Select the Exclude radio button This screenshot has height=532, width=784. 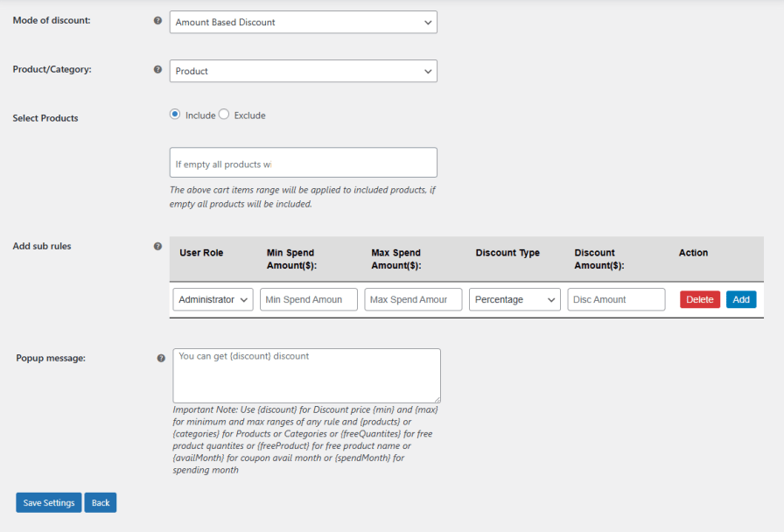click(x=224, y=115)
